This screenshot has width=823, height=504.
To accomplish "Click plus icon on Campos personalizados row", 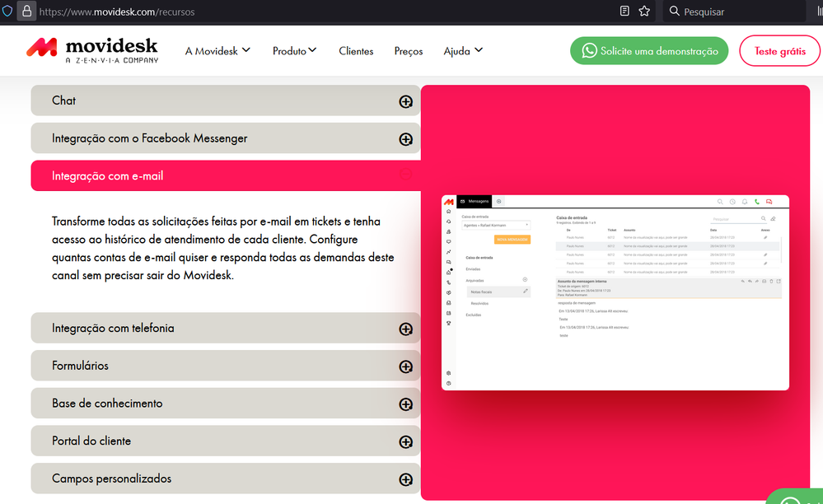I will pyautogui.click(x=405, y=479).
